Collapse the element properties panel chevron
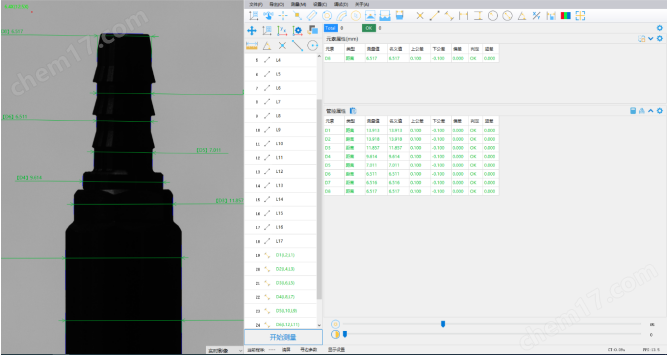Screen dimensions: 669x361 651,39
